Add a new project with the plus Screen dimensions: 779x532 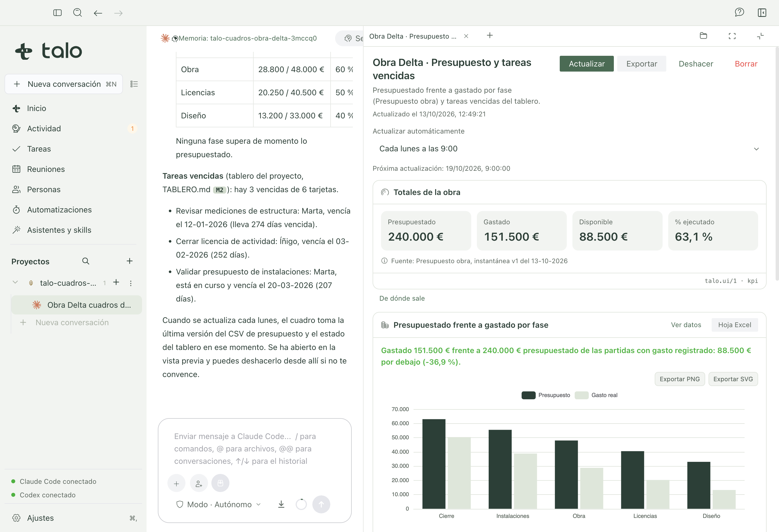(x=130, y=261)
